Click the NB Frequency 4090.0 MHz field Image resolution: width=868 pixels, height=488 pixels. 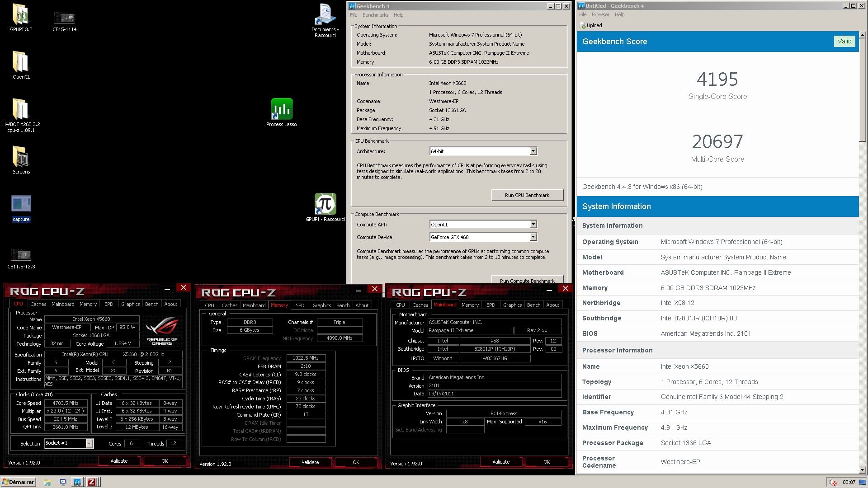click(340, 338)
